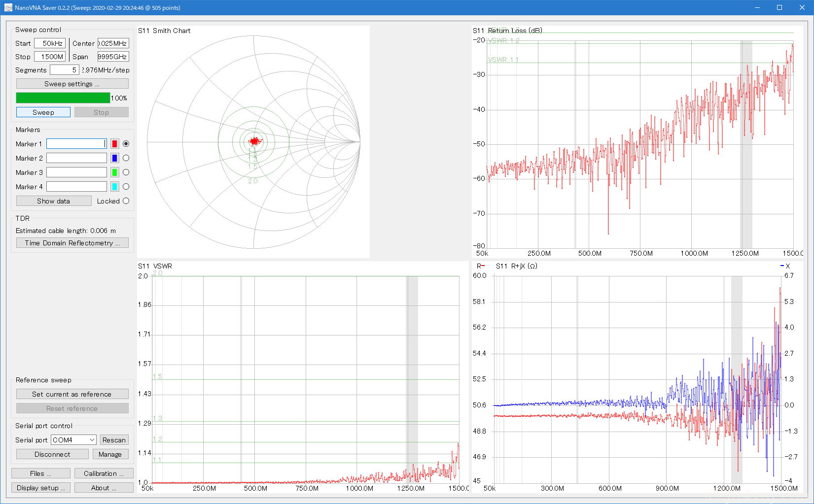Open Time Domain Reflectometry window
This screenshot has height=504, width=814.
(72, 243)
